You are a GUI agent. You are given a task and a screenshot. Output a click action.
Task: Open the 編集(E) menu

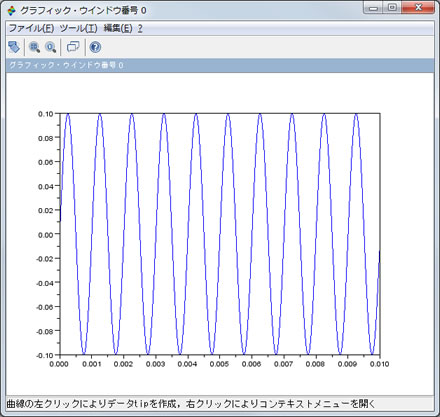click(118, 28)
